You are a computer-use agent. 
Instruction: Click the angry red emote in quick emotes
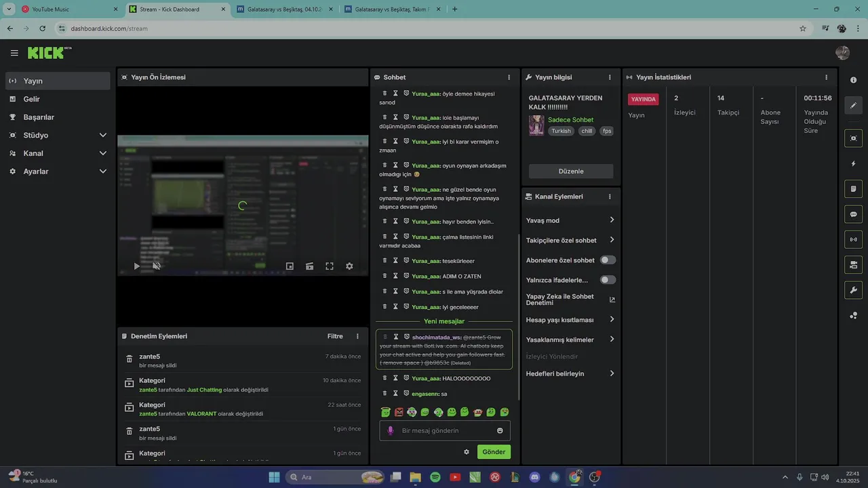399,412
